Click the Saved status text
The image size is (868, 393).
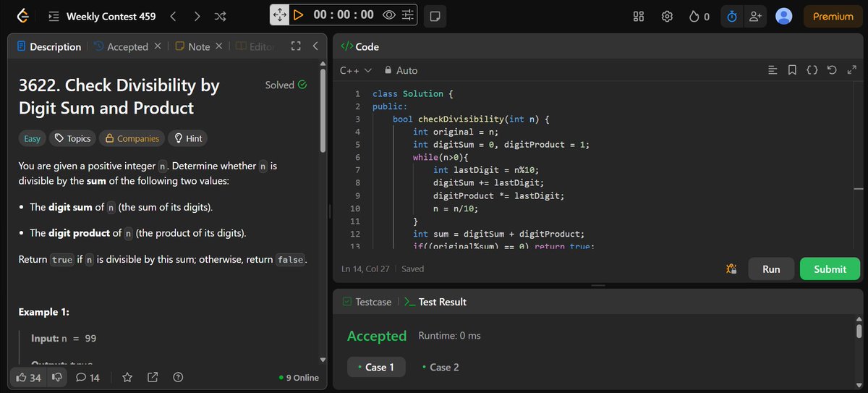[x=413, y=269]
